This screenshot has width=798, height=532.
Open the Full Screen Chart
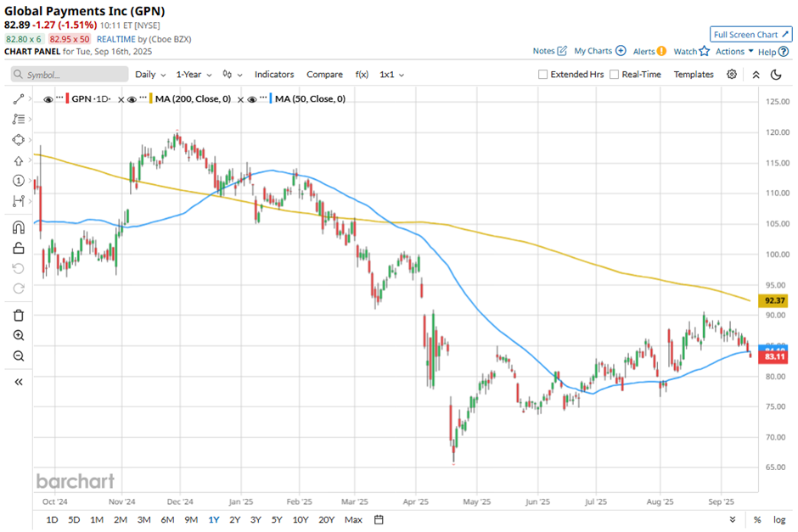(751, 35)
